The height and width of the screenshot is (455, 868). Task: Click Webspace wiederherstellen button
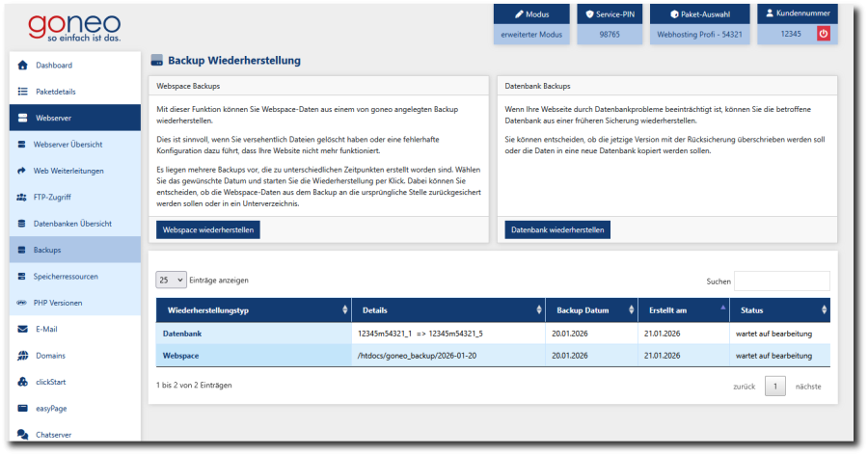(208, 229)
